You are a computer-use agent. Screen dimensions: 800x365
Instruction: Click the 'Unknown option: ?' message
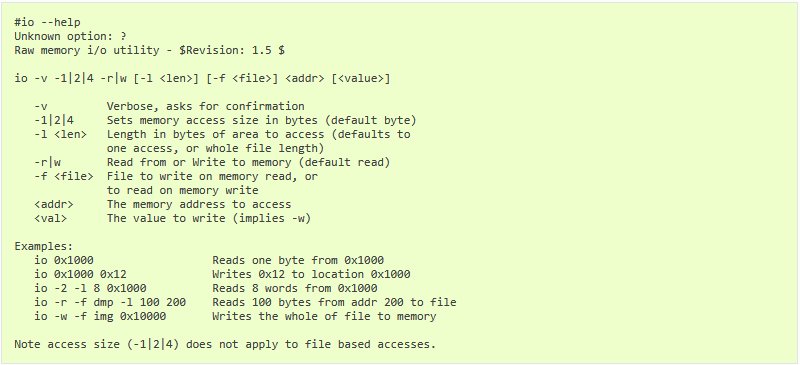tap(70, 36)
